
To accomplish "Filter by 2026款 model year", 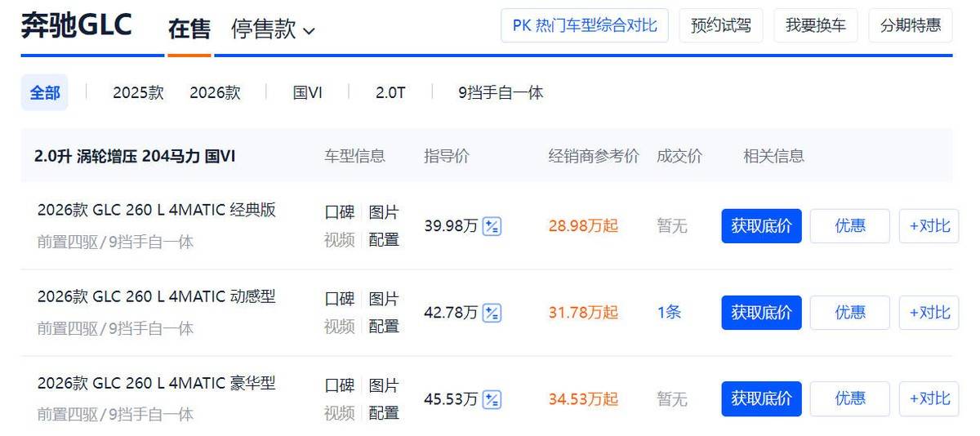I will click(x=215, y=93).
